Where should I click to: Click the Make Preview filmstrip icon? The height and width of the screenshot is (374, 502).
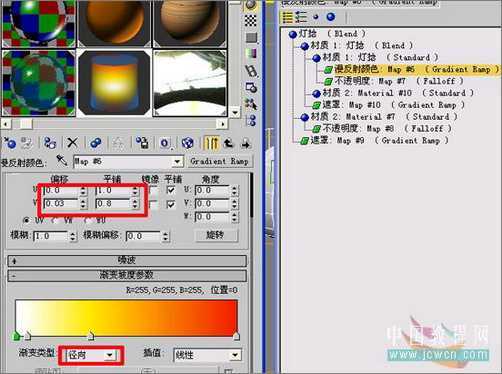[251, 71]
